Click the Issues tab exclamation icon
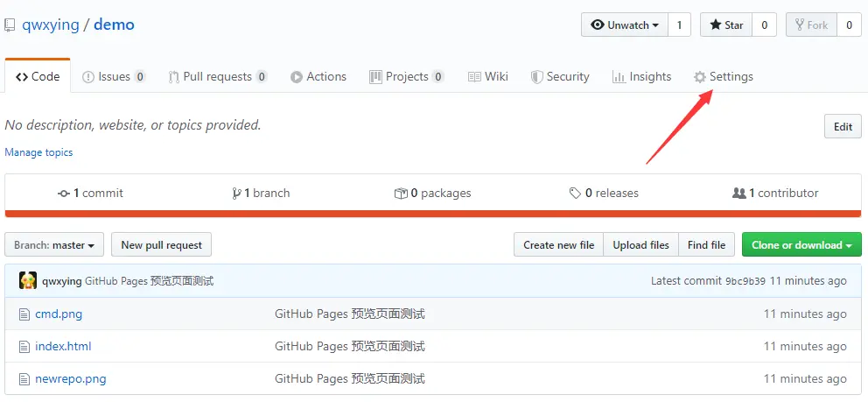Image resolution: width=868 pixels, height=402 pixels. (x=88, y=77)
